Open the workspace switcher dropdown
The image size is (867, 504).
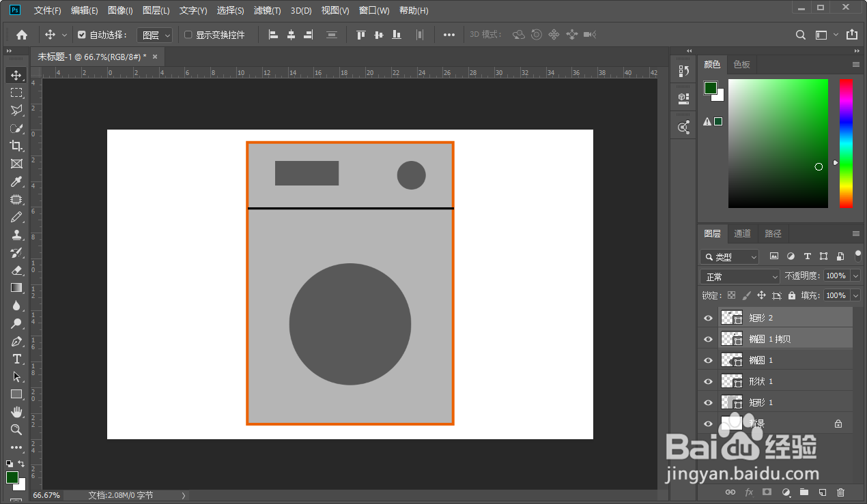[825, 35]
